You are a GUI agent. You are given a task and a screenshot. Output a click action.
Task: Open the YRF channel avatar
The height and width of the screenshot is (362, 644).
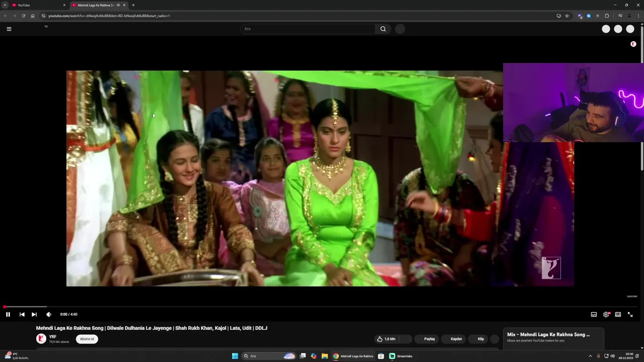pos(41,339)
